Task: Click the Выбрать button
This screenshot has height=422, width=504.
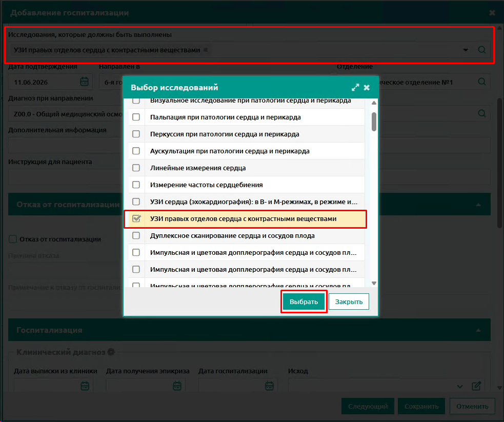Action: (304, 302)
